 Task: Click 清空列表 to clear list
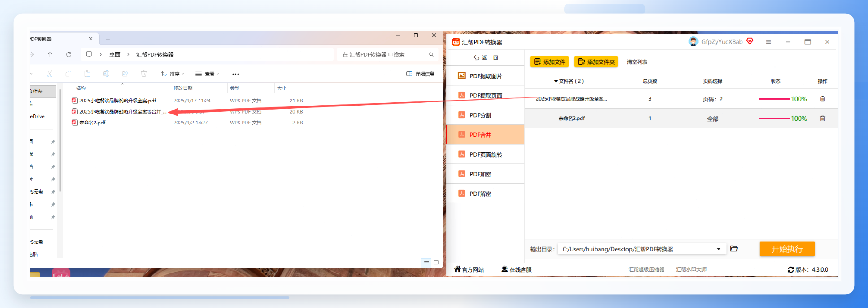pos(637,62)
